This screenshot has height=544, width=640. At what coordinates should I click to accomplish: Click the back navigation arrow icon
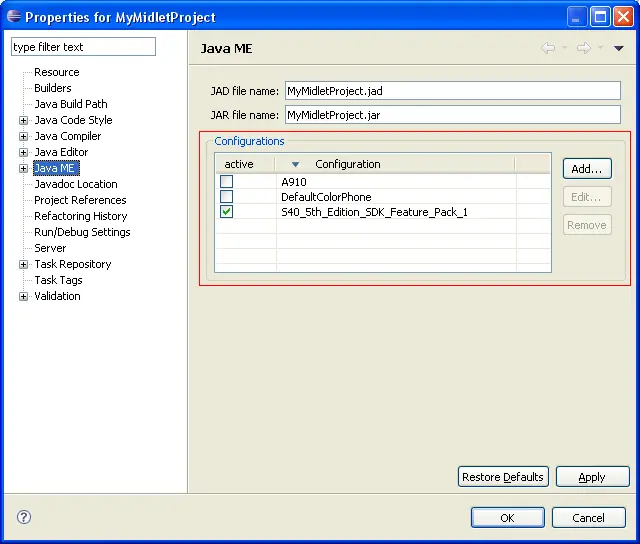(x=548, y=48)
